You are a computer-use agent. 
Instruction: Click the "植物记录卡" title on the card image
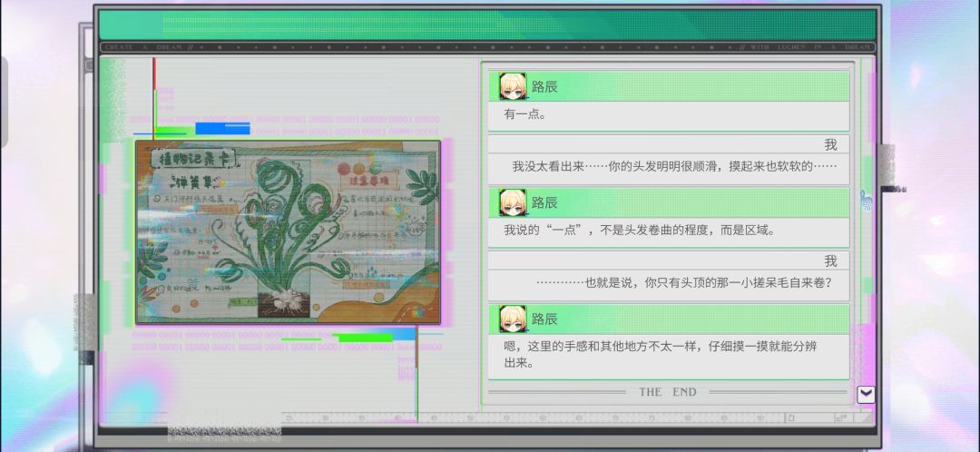[194, 158]
